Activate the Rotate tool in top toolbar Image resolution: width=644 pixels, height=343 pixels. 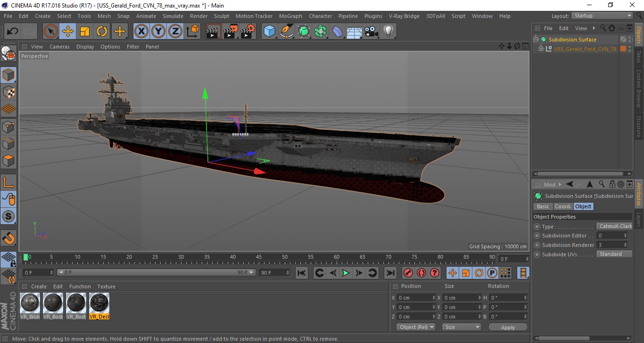click(x=102, y=32)
